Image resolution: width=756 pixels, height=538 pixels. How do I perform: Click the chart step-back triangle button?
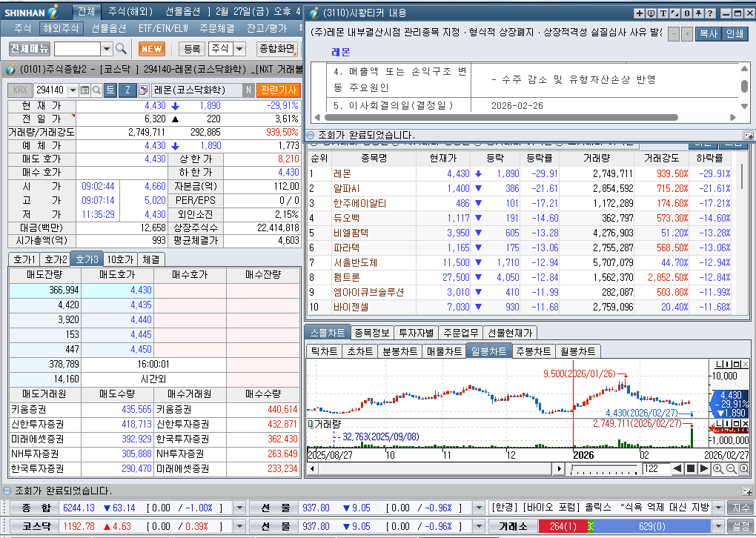pos(677,468)
